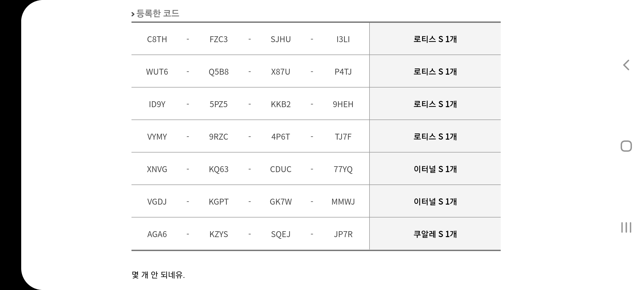Select code segment KQ63
Viewport: 644px width, 290px height.
pyautogui.click(x=218, y=169)
